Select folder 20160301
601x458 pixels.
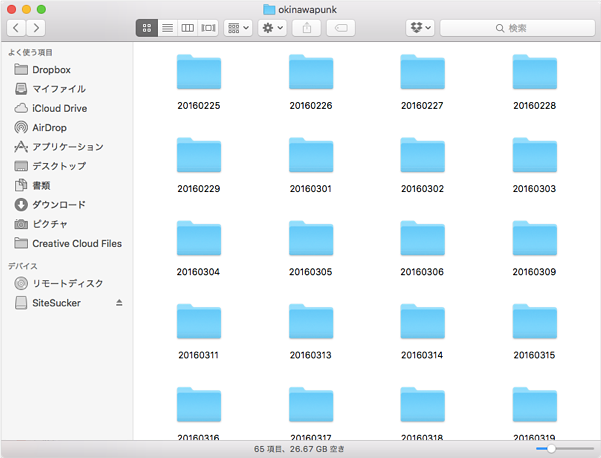point(311,166)
